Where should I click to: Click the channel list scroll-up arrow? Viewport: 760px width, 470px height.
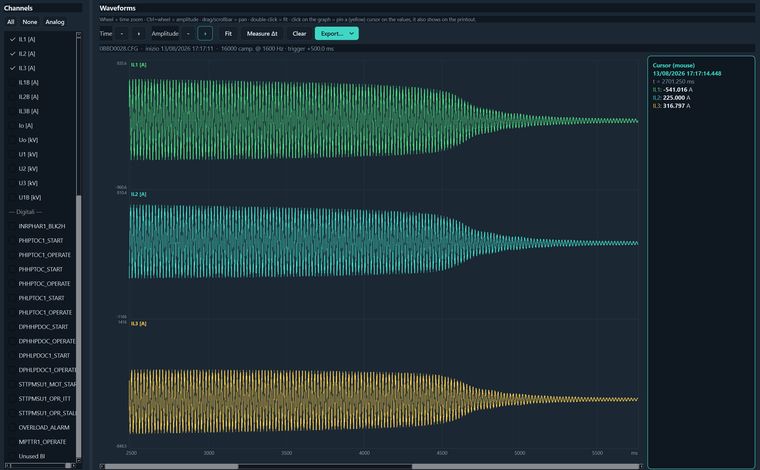(x=79, y=35)
